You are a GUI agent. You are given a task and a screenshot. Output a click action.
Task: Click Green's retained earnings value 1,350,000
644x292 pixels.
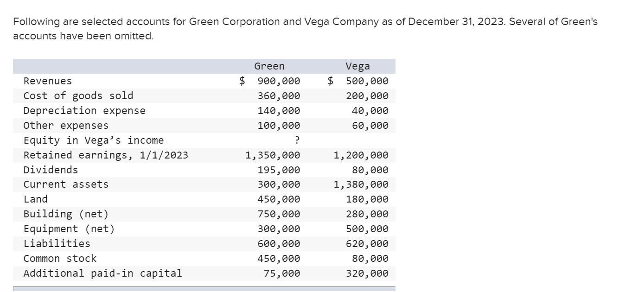pos(273,155)
